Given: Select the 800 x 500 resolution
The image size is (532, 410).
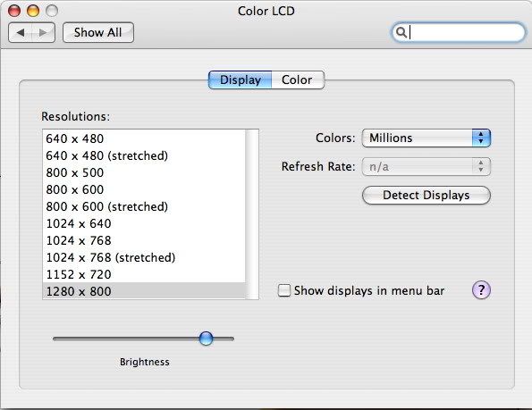Looking at the screenshot, I should click(144, 172).
